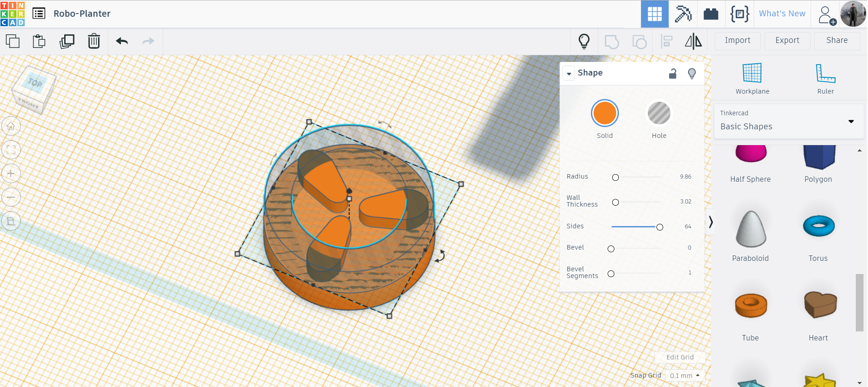Open the What's New link
Screen dimensions: 868x387
coord(782,14)
